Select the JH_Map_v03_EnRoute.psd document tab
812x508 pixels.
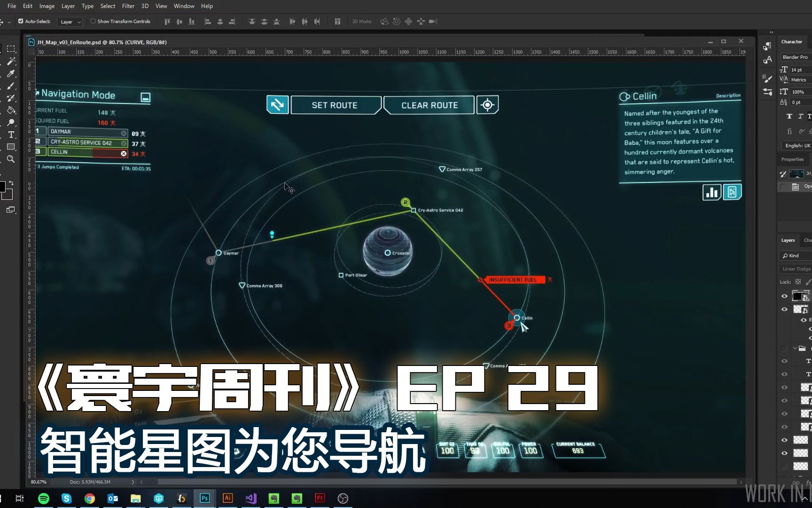(101, 42)
